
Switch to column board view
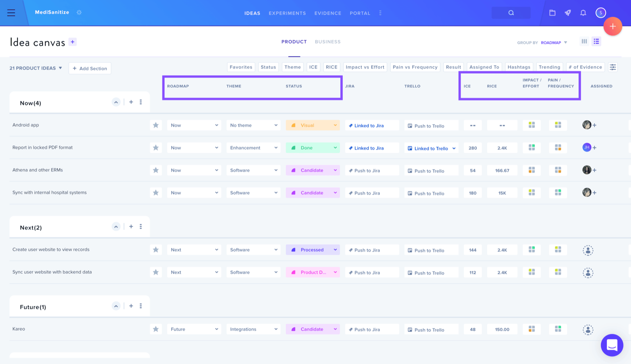tap(584, 41)
